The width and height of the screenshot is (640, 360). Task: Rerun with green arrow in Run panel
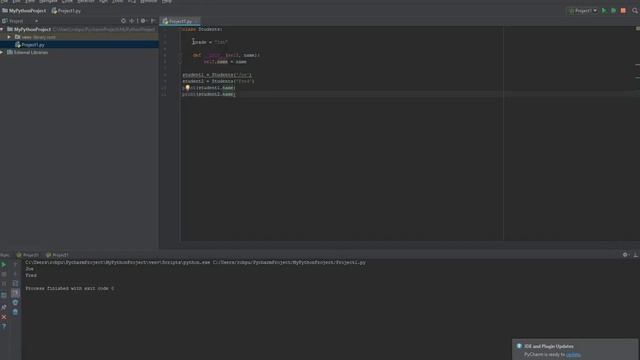(4, 265)
